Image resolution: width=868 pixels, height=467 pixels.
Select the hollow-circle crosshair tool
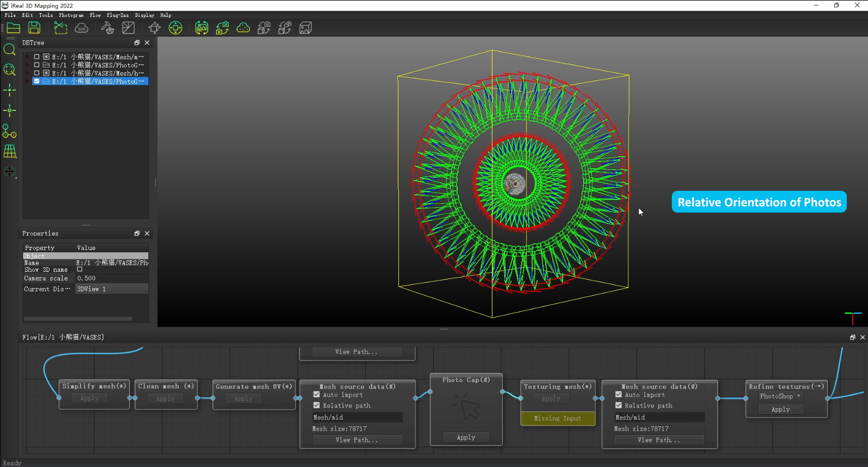[9, 110]
